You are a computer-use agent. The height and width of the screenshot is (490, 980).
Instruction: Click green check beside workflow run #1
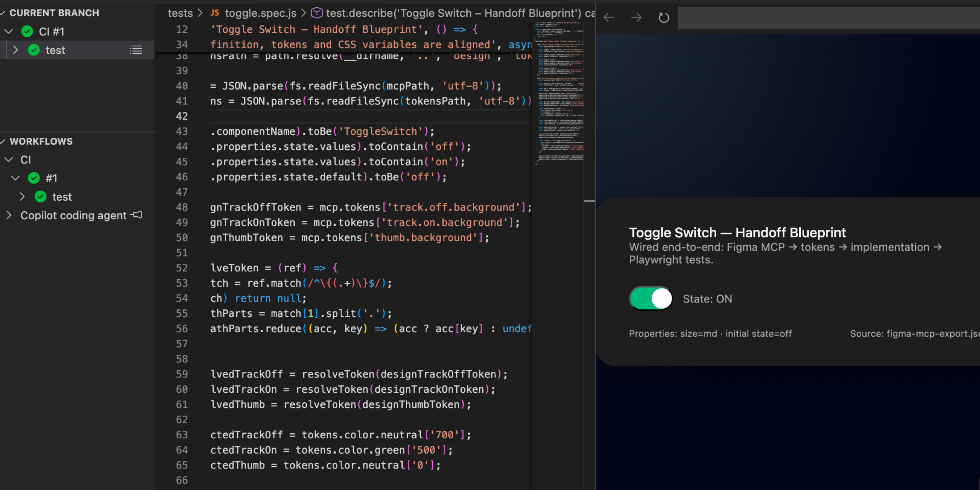[x=34, y=178]
